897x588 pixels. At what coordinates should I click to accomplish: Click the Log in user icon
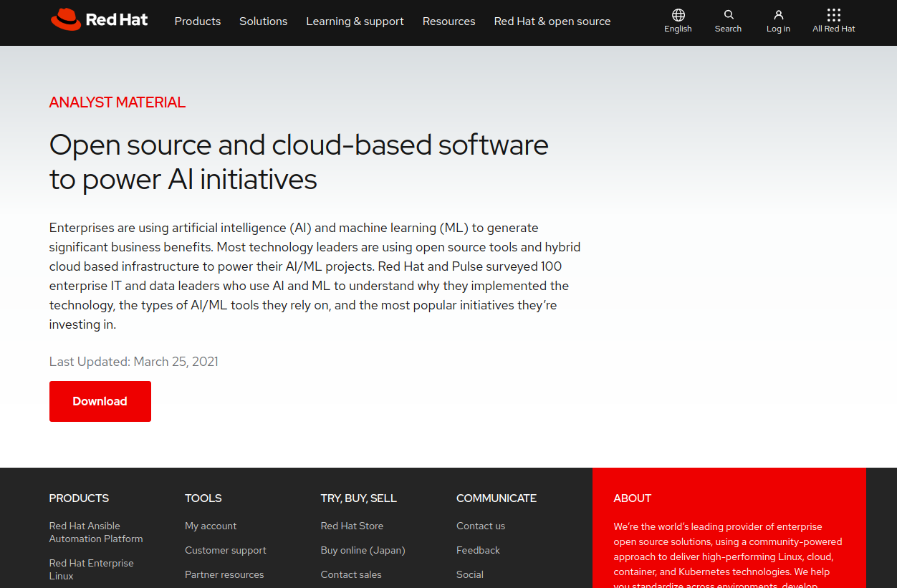pos(778,15)
